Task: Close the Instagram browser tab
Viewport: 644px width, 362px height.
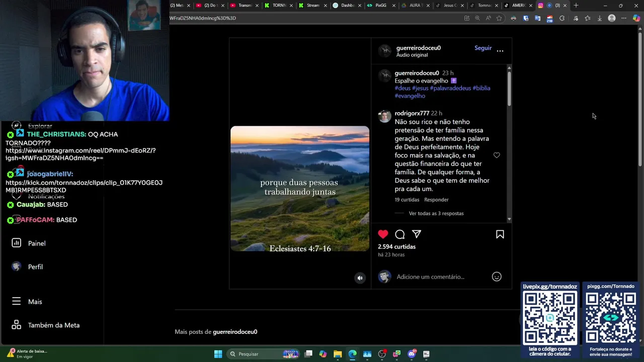Action: click(565, 6)
